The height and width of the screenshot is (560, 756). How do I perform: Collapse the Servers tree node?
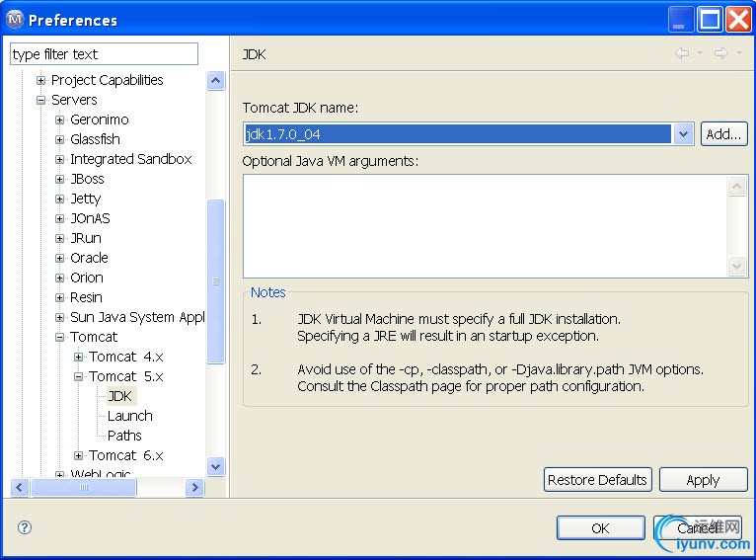point(41,100)
